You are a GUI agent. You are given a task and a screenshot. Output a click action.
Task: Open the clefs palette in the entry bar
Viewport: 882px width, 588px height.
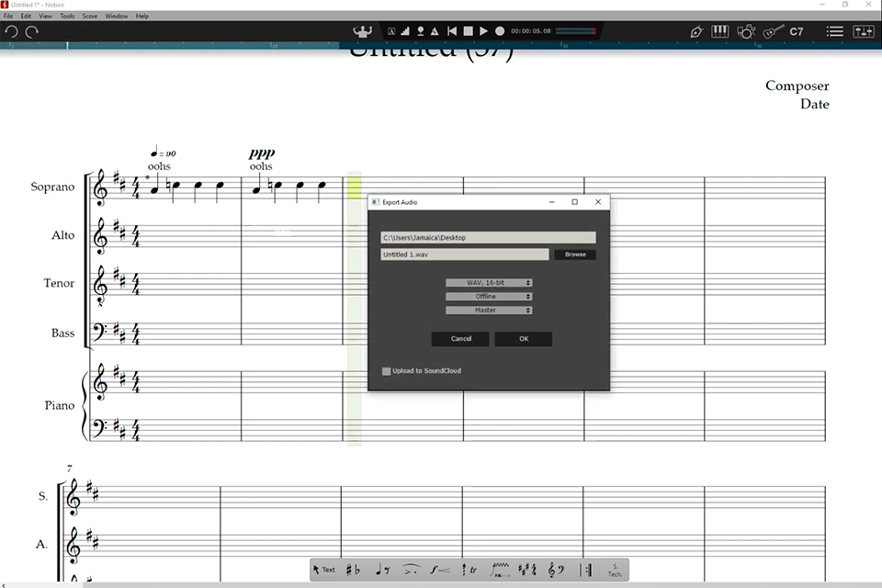click(x=559, y=570)
